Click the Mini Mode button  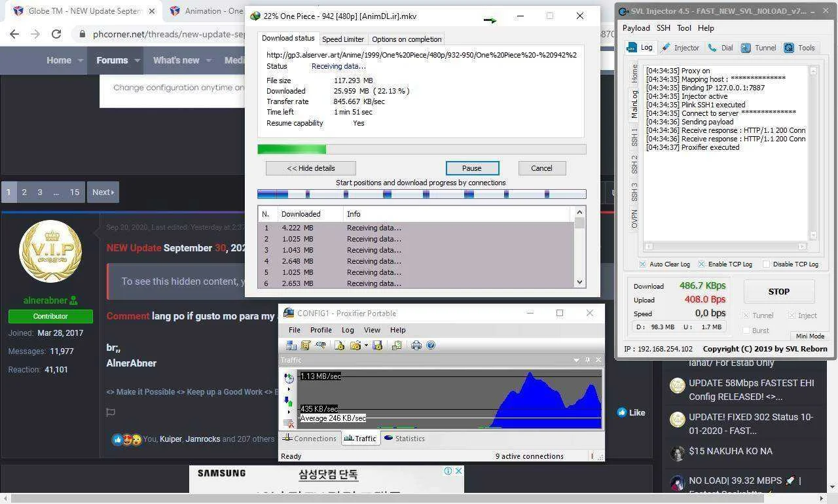[x=810, y=336]
